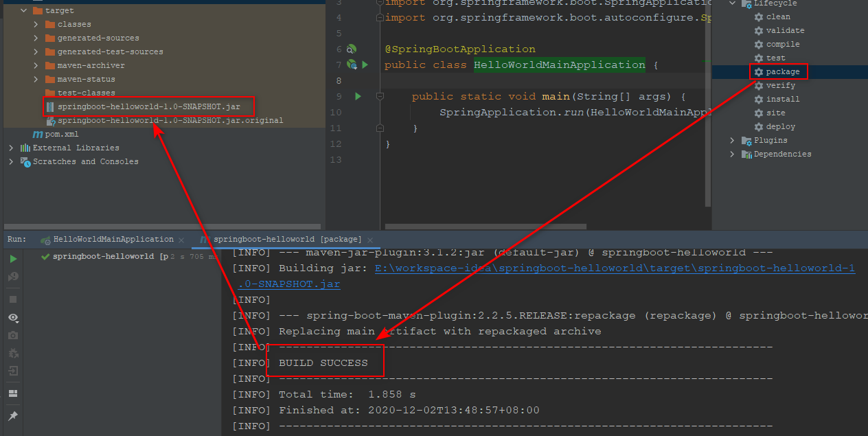868x436 pixels.
Task: Expand Scratches and Consoles node
Action: (x=11, y=161)
